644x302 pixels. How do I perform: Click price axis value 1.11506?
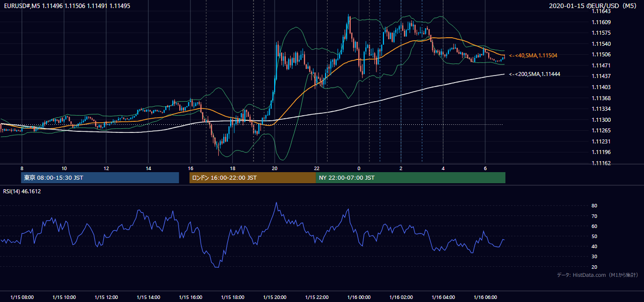[x=601, y=55]
